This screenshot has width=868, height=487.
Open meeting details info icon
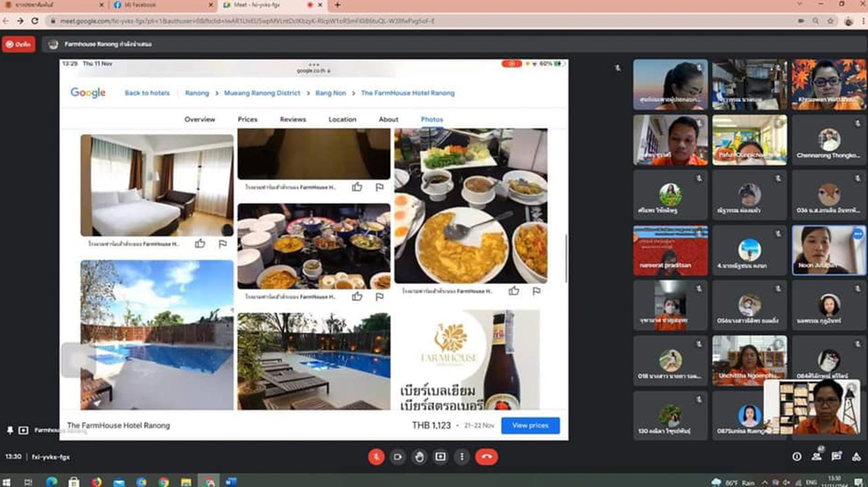(x=796, y=457)
